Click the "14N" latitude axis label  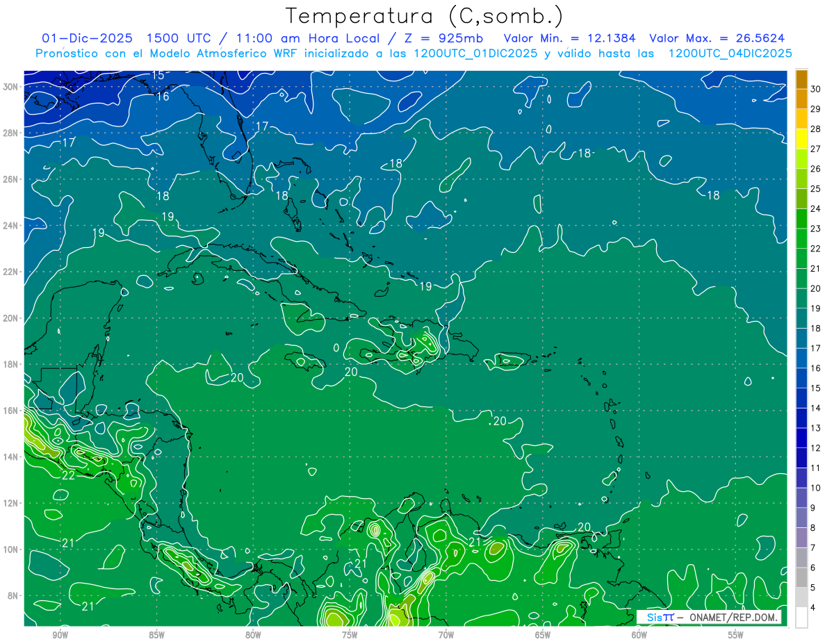click(x=12, y=457)
